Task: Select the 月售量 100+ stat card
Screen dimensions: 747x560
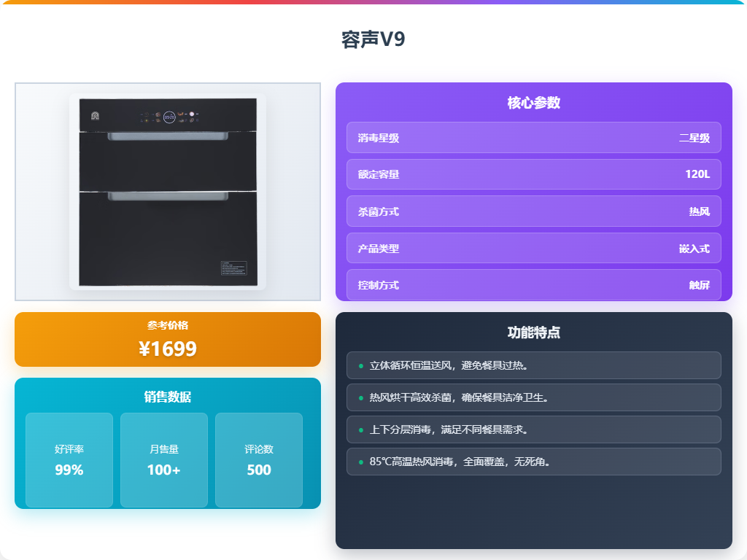Action: point(164,460)
